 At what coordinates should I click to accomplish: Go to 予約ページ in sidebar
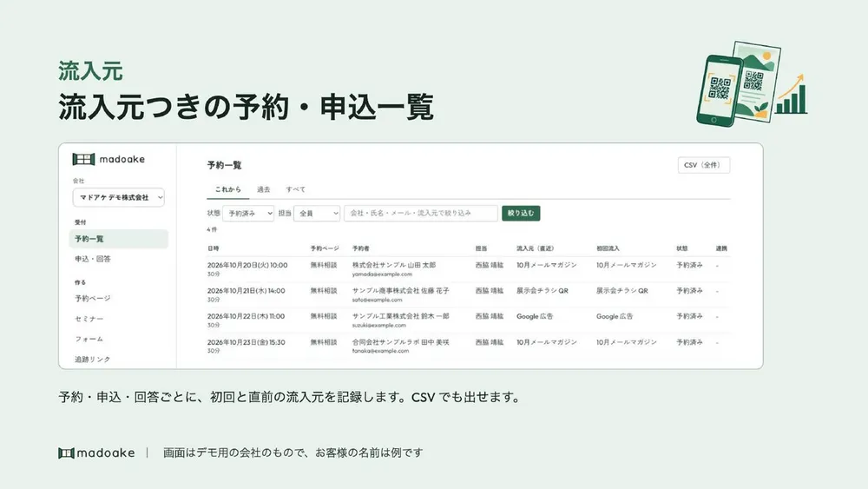pyautogui.click(x=93, y=298)
